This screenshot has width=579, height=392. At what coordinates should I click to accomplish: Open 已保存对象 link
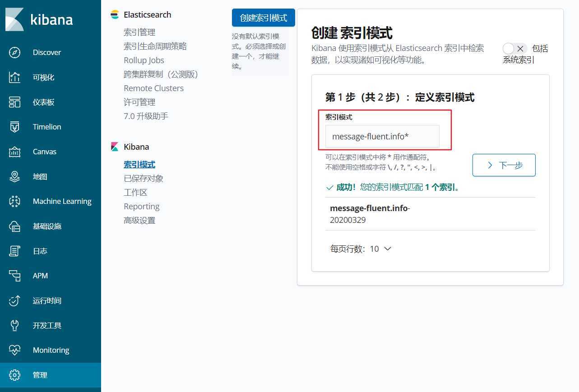tap(144, 179)
